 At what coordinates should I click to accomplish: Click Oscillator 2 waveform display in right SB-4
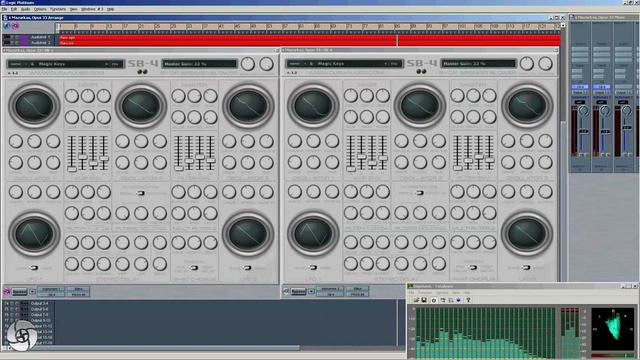[420, 106]
